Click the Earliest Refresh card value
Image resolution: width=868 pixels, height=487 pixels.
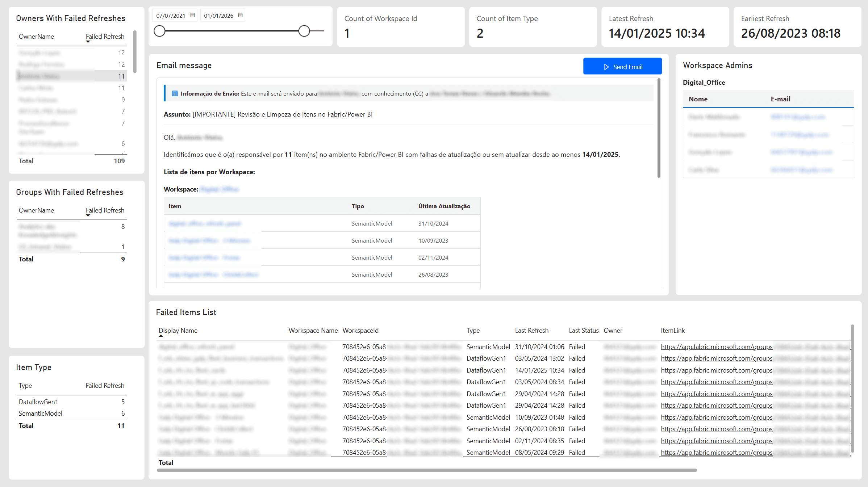click(790, 33)
